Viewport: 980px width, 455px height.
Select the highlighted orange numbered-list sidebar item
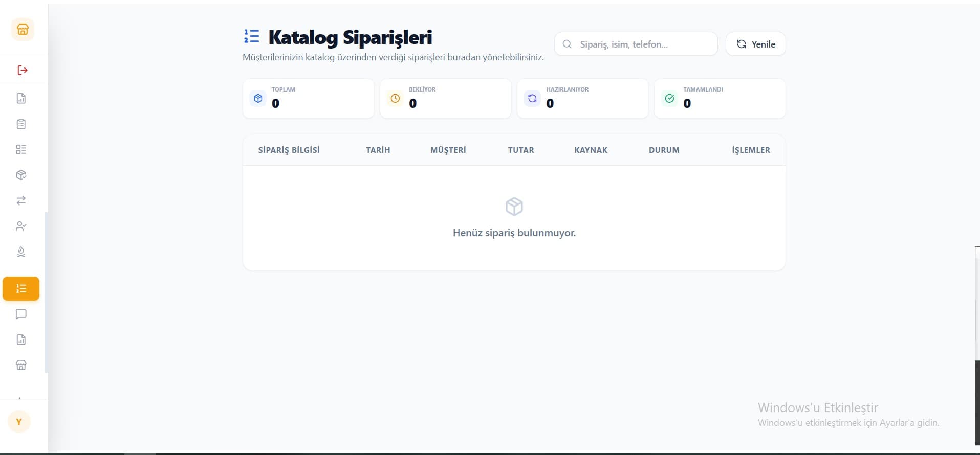click(x=21, y=288)
